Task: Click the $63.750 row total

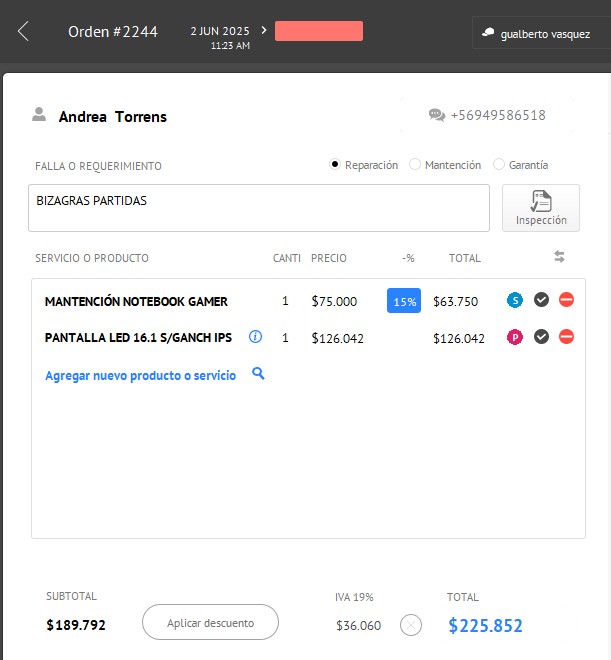Action: tap(456, 301)
